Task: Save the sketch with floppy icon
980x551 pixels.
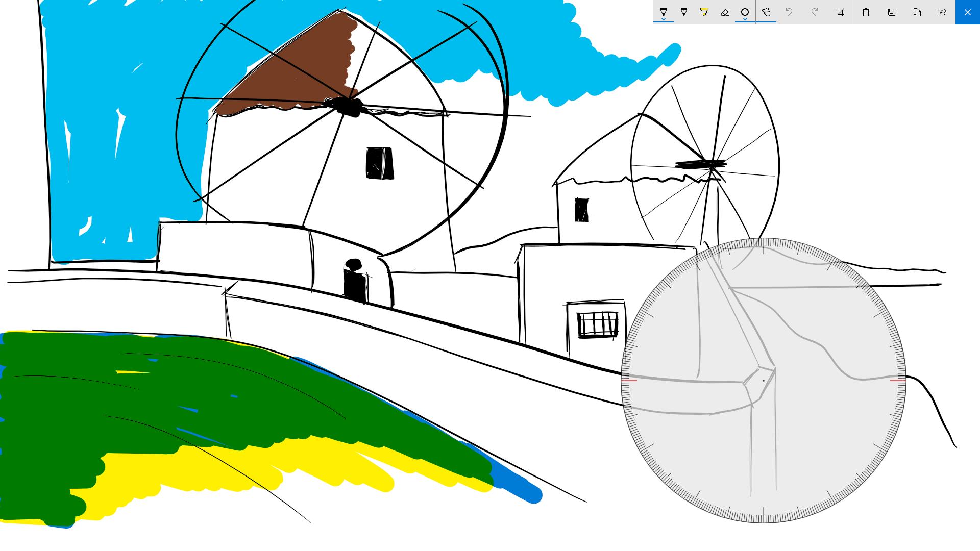Action: tap(892, 12)
